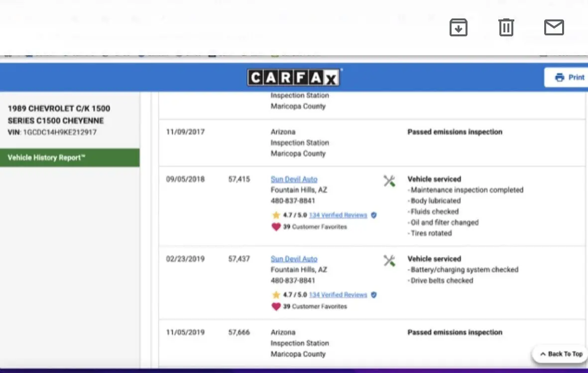Jump back using Back To Top button

[x=561, y=354]
